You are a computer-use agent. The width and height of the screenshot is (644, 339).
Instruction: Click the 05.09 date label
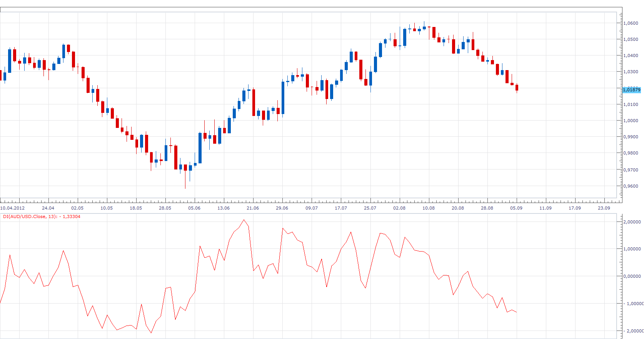pos(516,208)
